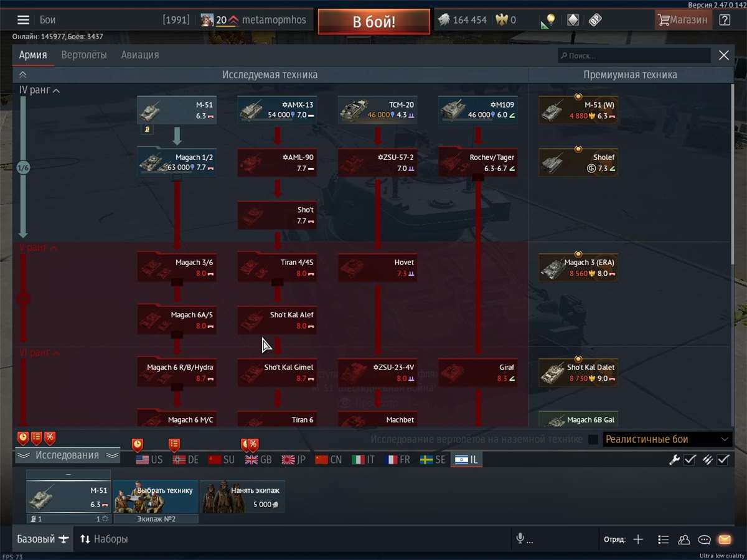Switch to the Авиация tab

coord(140,55)
